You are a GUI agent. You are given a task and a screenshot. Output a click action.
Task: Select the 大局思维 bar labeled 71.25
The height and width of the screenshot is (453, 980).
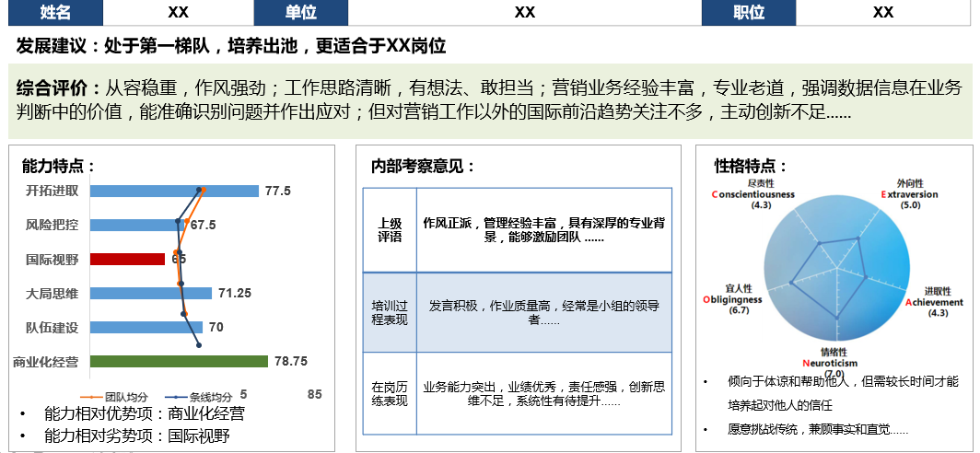point(152,293)
